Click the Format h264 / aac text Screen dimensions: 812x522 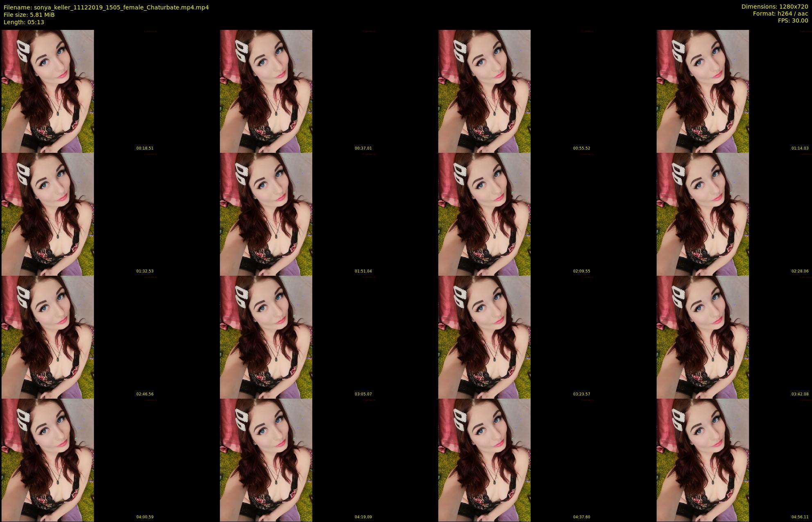[780, 14]
